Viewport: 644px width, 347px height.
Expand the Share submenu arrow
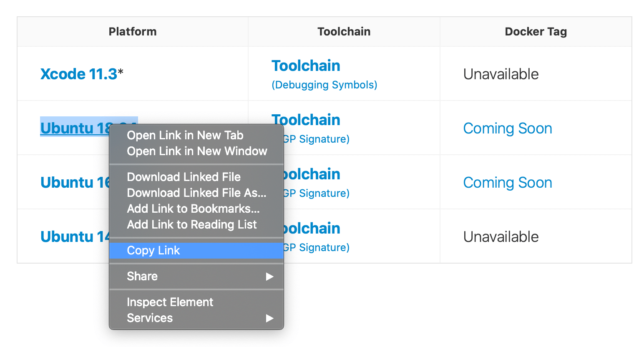click(270, 277)
